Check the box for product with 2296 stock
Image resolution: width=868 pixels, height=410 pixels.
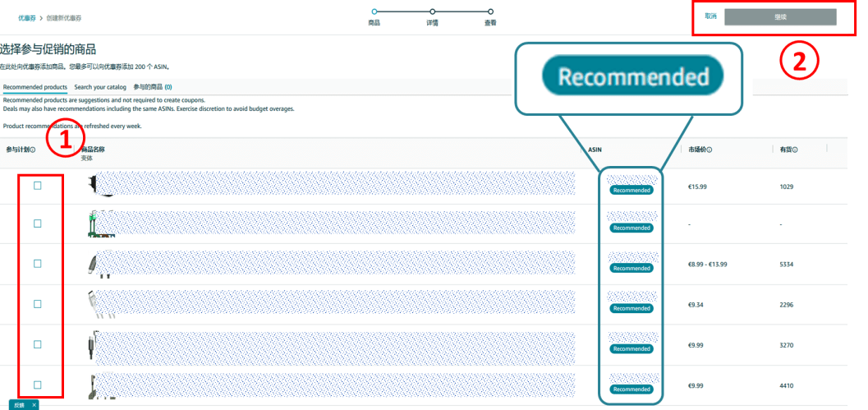38,304
